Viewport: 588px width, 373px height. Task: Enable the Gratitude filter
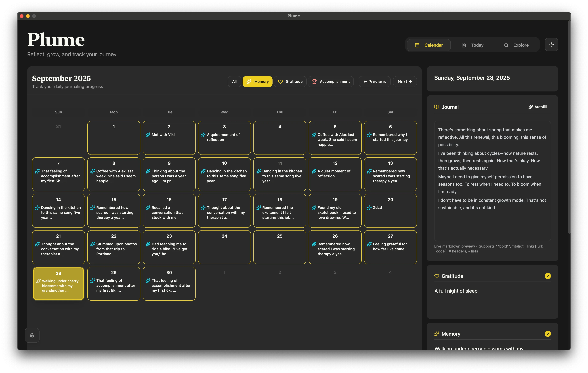coord(290,82)
